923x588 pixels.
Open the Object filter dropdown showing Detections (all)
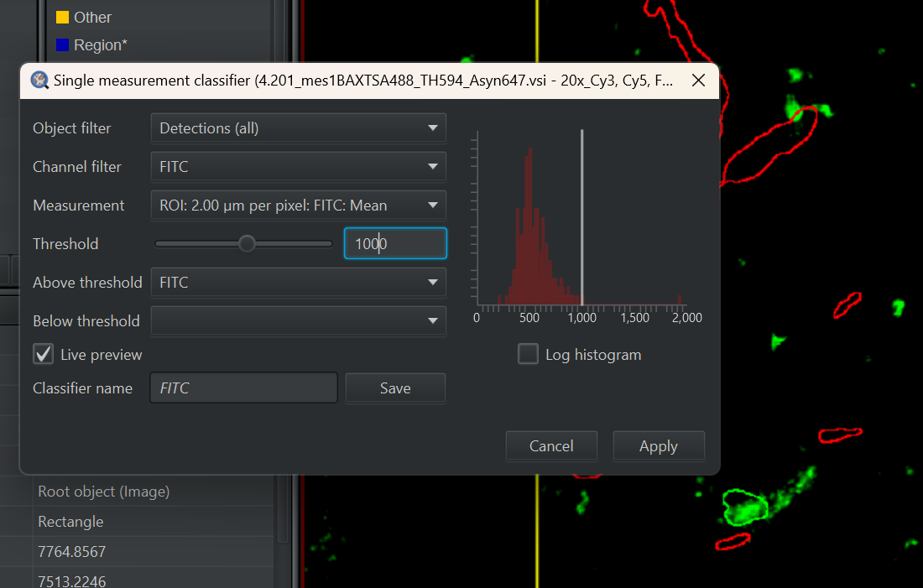point(298,127)
